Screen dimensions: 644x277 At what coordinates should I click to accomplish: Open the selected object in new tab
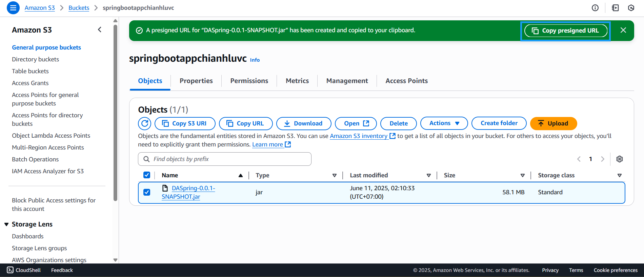(x=356, y=123)
